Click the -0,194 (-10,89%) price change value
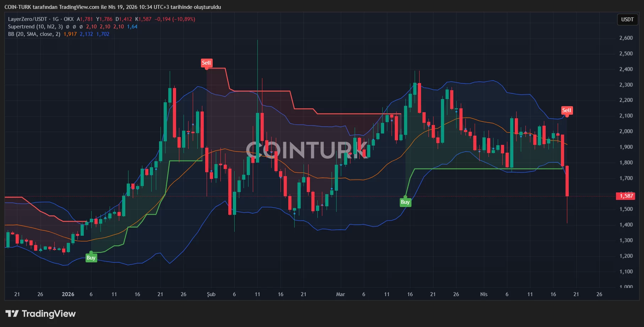Viewport: 644px width, 327px height. coord(175,19)
